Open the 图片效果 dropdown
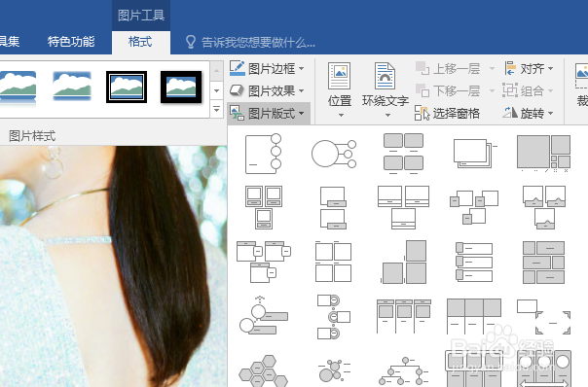The height and width of the screenshot is (387, 588). pyautogui.click(x=267, y=90)
